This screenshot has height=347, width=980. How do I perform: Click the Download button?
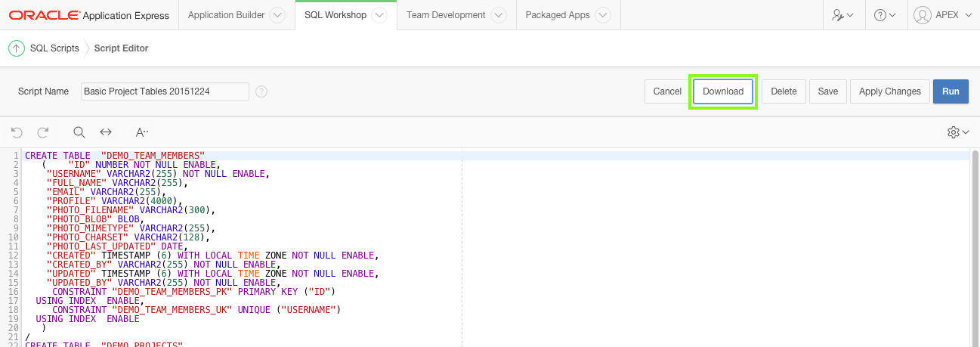click(723, 91)
